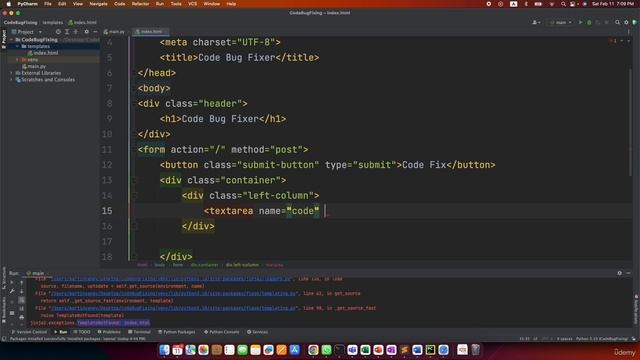This screenshot has width=640, height=360.
Task: Open the Navigate menu
Action: [98, 4]
